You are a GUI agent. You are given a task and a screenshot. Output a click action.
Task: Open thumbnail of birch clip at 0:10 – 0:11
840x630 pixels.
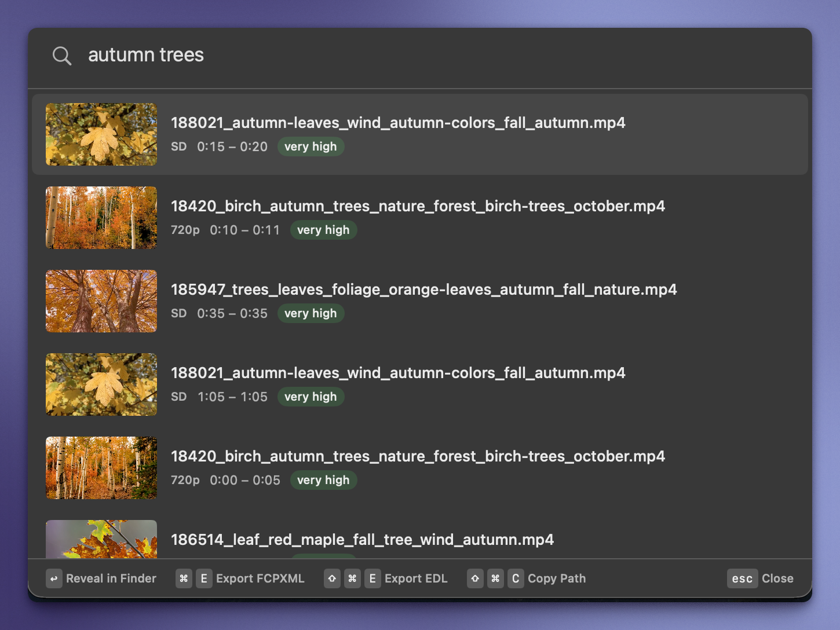[x=101, y=218]
